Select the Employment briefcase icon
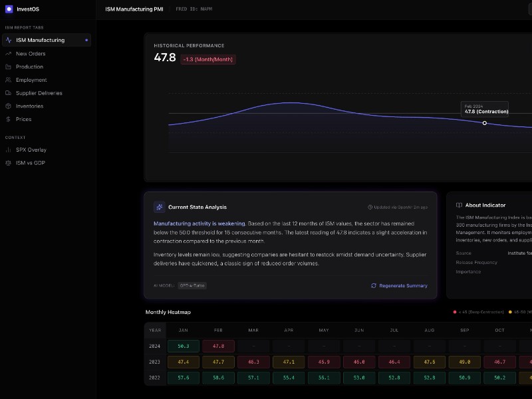 point(8,80)
